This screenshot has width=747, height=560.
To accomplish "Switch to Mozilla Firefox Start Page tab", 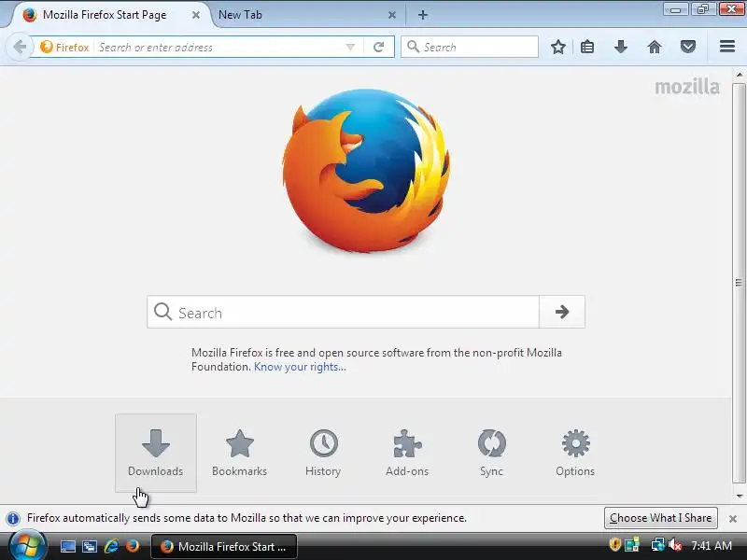I will click(x=105, y=15).
